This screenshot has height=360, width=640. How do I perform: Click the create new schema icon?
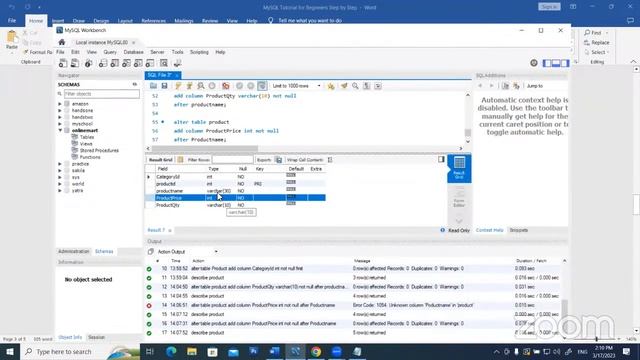(x=102, y=63)
